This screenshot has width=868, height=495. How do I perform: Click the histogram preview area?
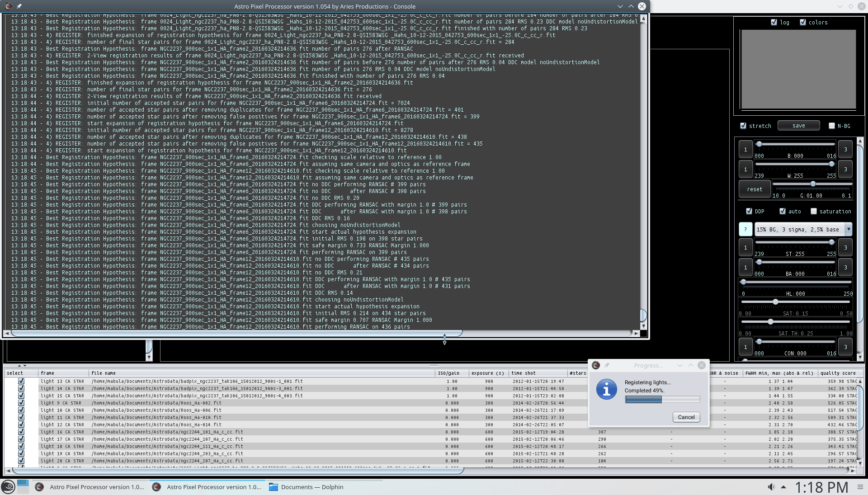[798, 69]
